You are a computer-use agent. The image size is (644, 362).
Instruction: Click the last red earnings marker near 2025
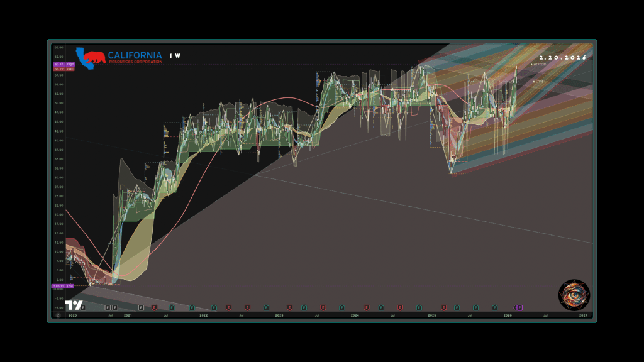[443, 307]
